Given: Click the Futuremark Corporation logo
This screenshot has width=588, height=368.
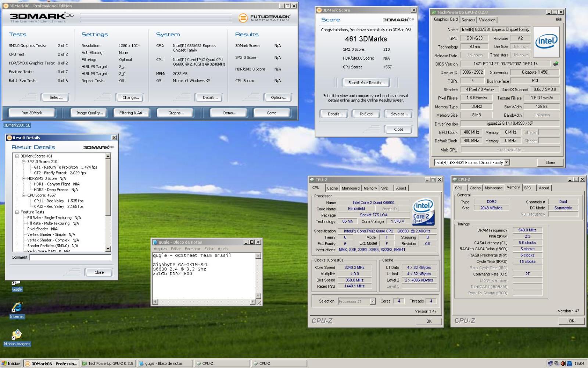Looking at the screenshot, I should pos(265,18).
